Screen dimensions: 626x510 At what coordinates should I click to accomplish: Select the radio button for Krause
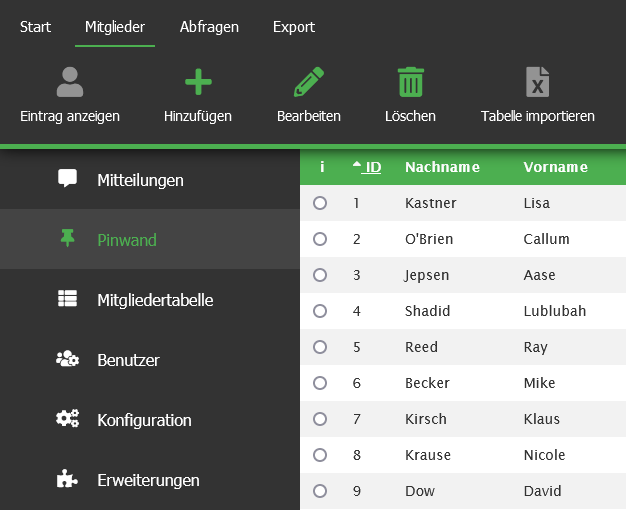[320, 455]
